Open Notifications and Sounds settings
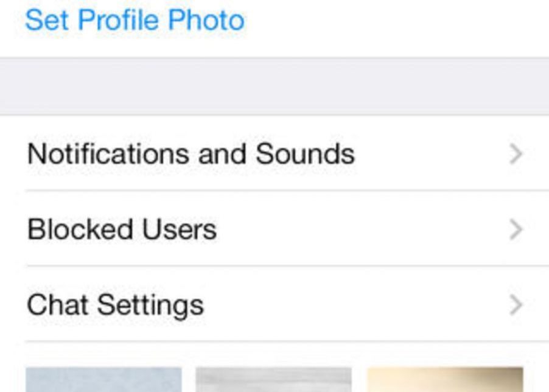The width and height of the screenshot is (549, 392). tap(274, 153)
